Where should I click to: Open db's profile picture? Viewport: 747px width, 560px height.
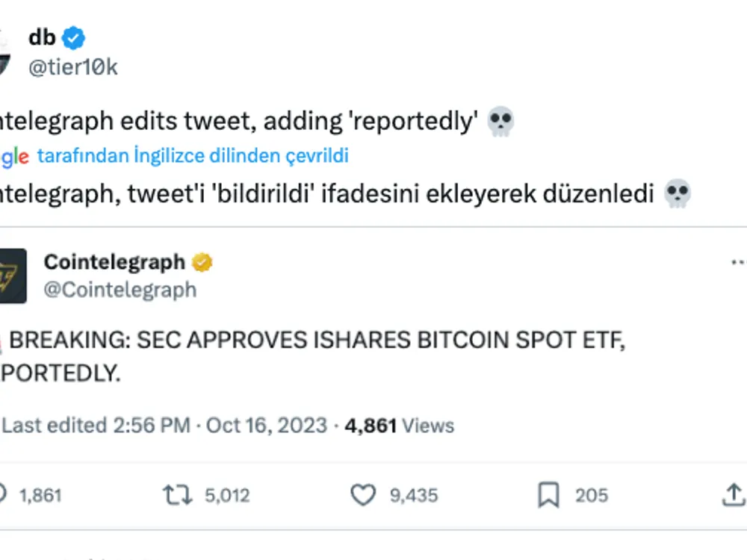[4, 52]
